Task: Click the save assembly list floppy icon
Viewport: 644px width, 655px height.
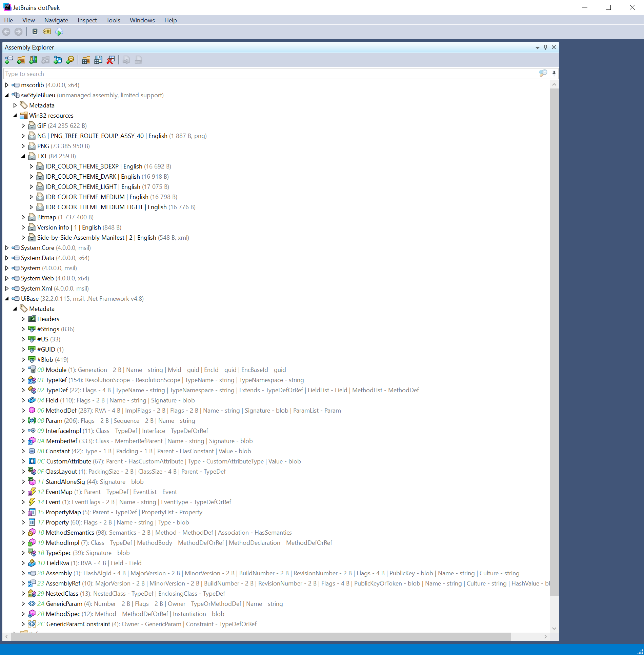Action: click(x=98, y=60)
